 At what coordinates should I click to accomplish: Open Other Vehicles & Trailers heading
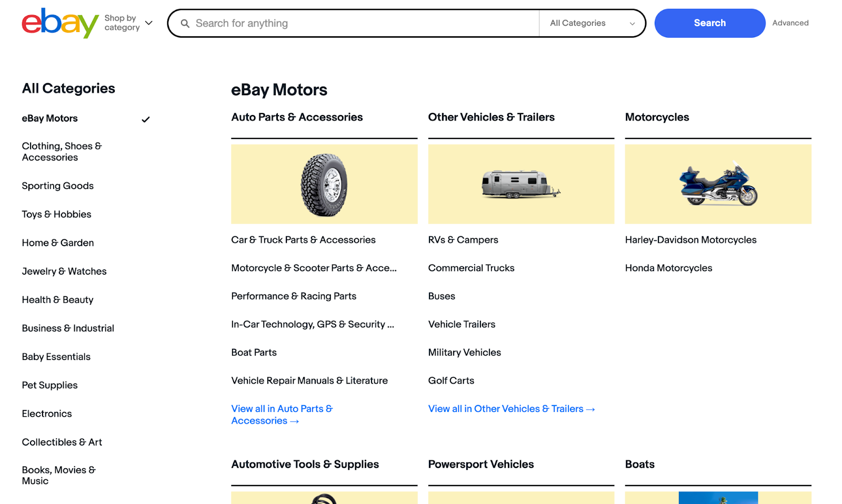[492, 117]
